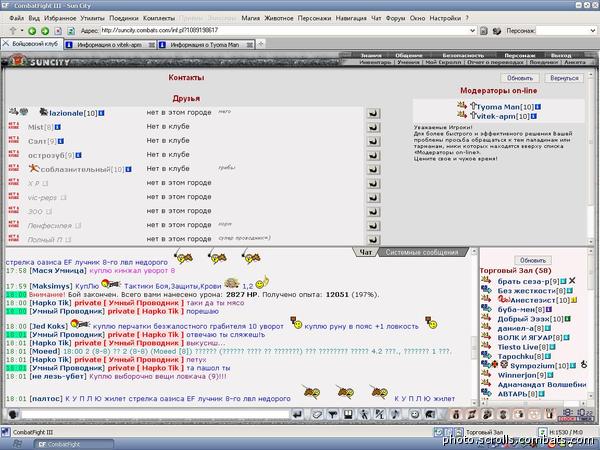Image resolution: width=600 pixels, height=450 pixels.
Task: Click the new tab button after tabs
Action: coord(261,44)
